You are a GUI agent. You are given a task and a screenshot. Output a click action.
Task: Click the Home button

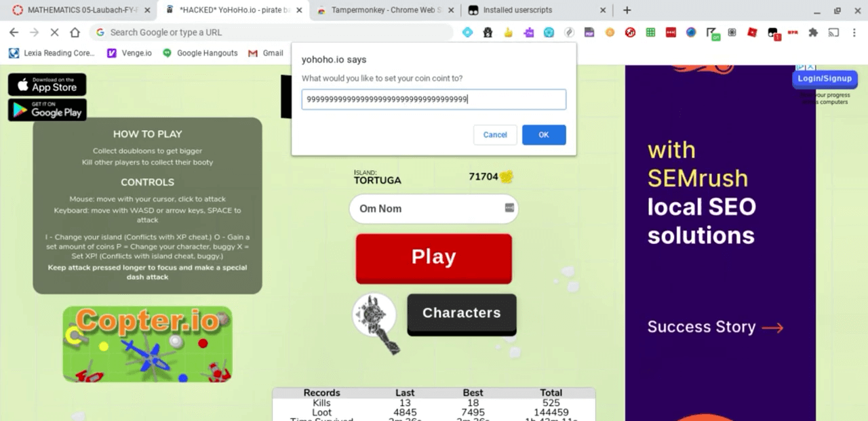75,32
